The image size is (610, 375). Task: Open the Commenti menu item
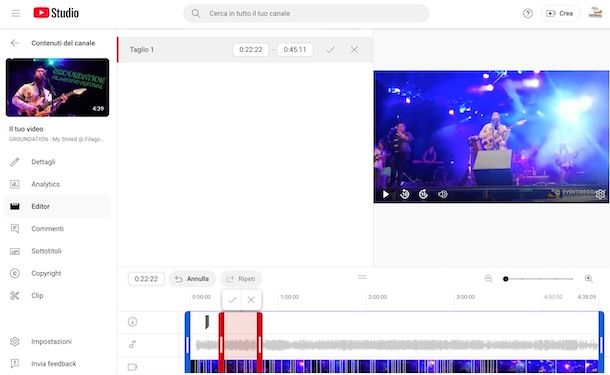click(57, 228)
